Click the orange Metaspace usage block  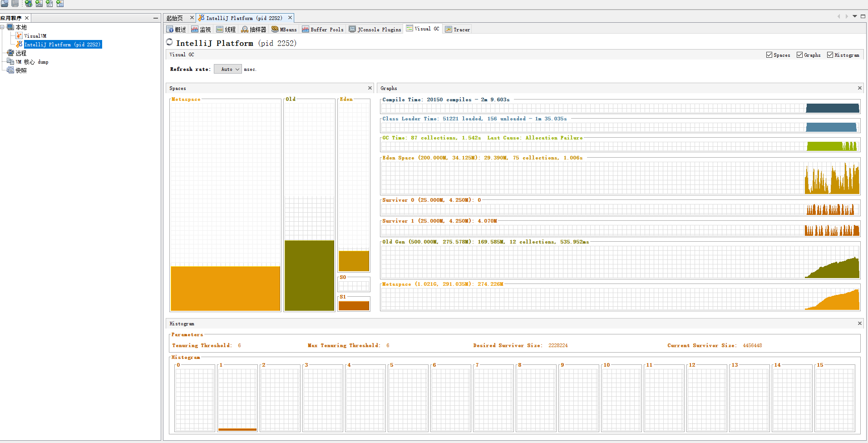(x=225, y=289)
